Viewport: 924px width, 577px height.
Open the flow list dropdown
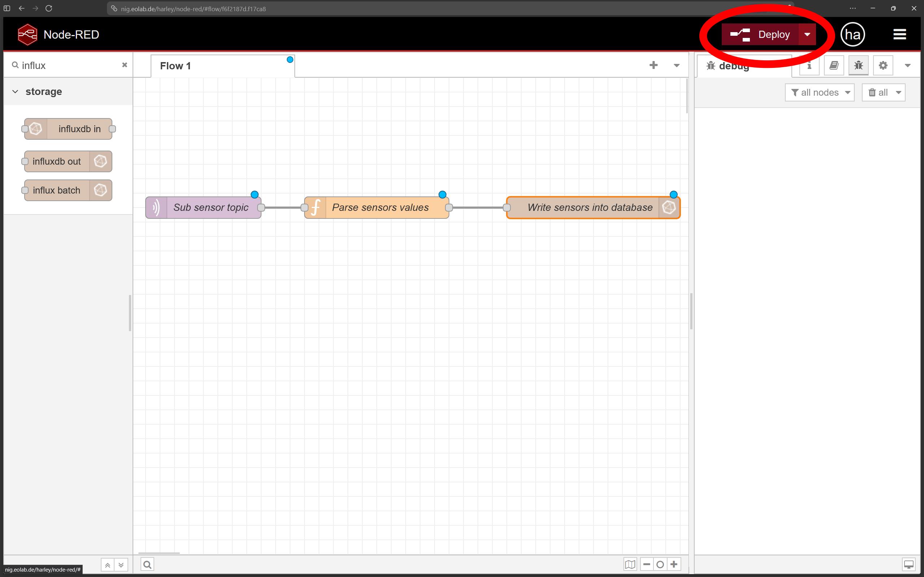coord(677,66)
